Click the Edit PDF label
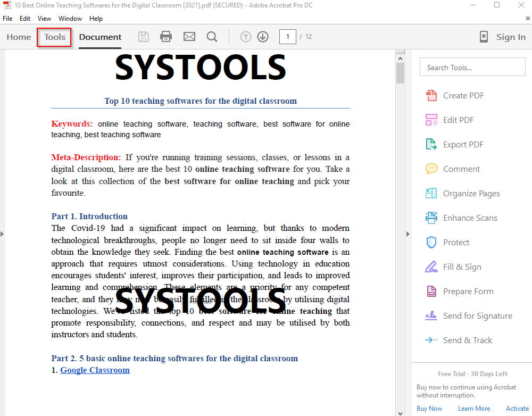Image resolution: width=532 pixels, height=416 pixels. pyautogui.click(x=459, y=120)
